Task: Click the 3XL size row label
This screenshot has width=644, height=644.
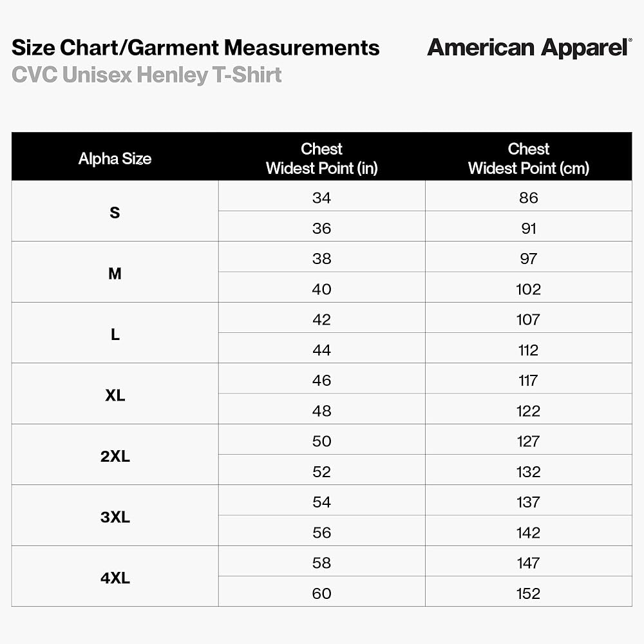Action: 115,517
